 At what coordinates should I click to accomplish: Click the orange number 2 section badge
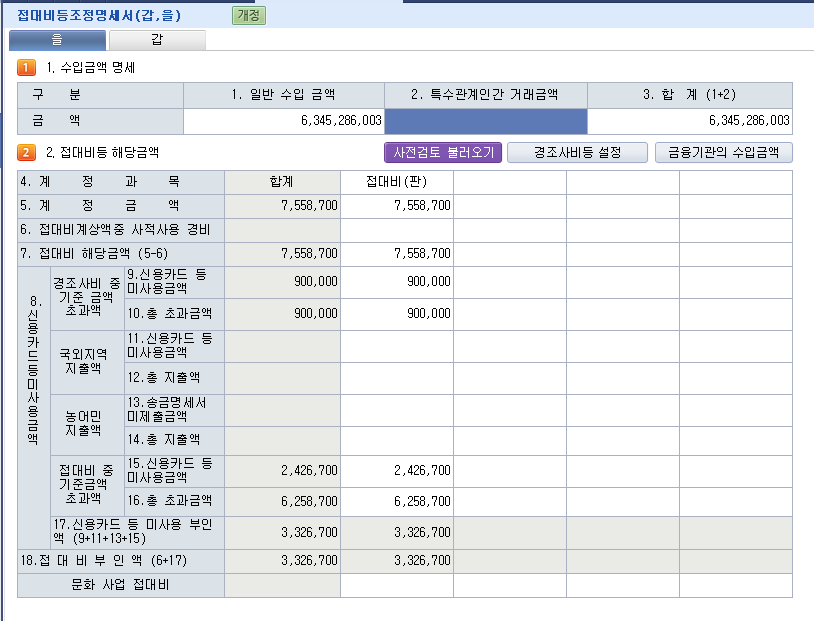coord(26,152)
